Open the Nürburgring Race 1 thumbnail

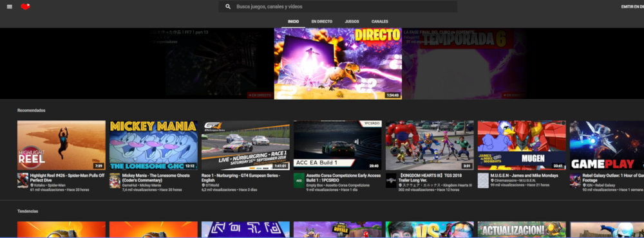245,145
